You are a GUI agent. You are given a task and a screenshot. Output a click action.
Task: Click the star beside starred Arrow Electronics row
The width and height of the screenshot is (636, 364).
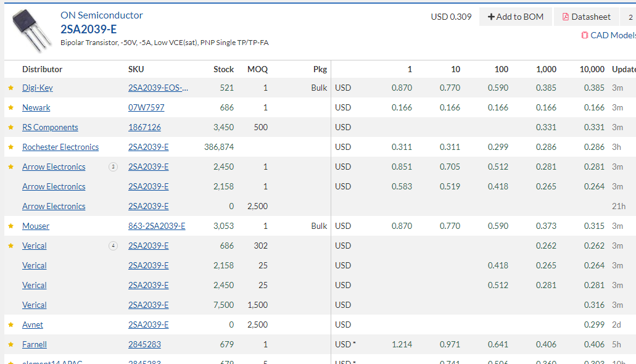pyautogui.click(x=11, y=167)
